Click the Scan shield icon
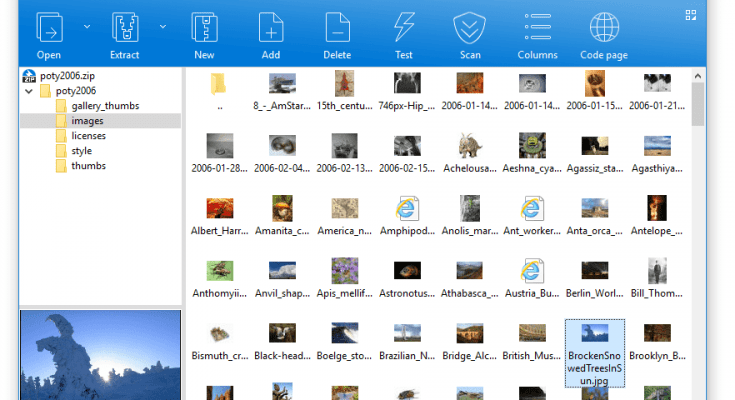The width and height of the screenshot is (735, 400). (470, 28)
